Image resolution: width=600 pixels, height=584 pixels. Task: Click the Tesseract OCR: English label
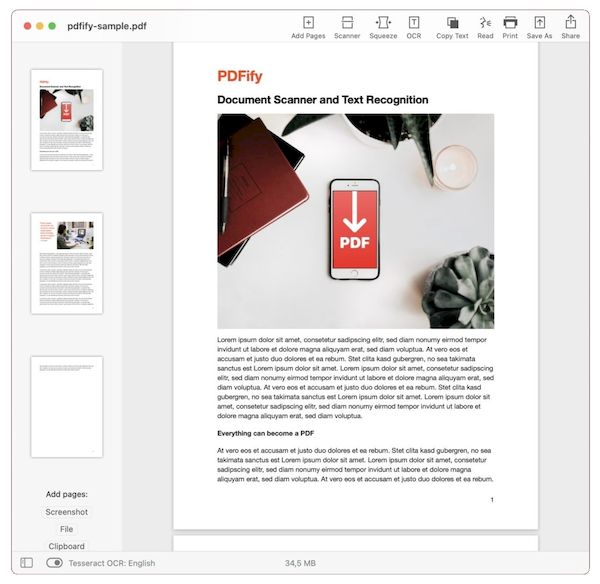pyautogui.click(x=112, y=563)
